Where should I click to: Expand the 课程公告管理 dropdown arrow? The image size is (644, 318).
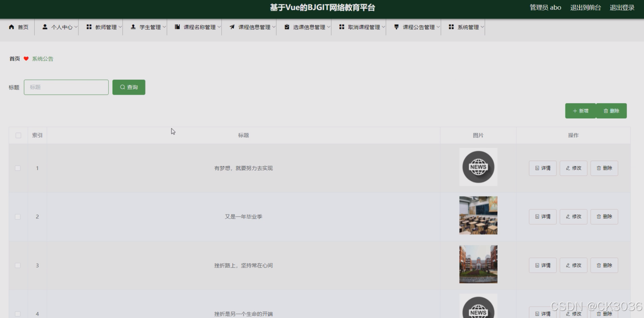click(438, 27)
